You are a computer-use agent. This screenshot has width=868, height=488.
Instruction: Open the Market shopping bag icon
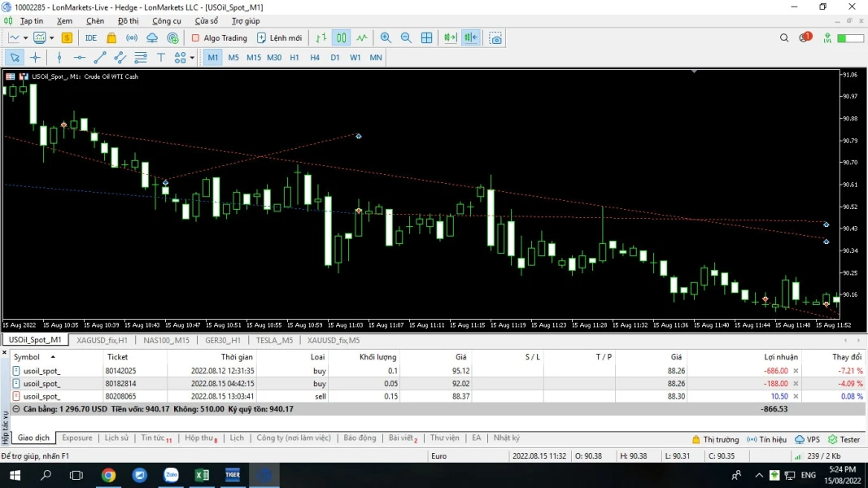pyautogui.click(x=111, y=38)
